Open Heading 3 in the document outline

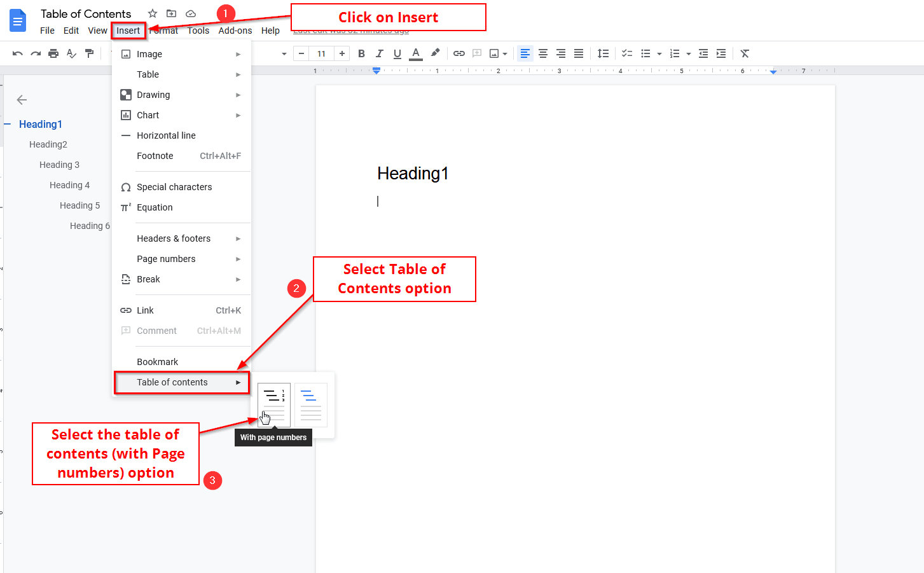pos(59,164)
